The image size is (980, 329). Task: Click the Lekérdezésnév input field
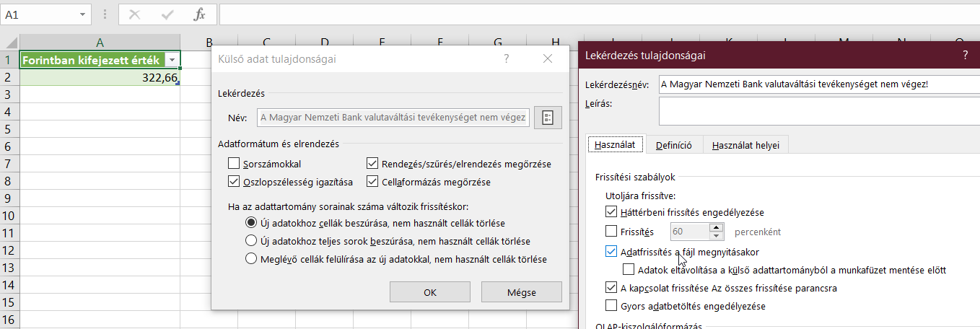(x=819, y=84)
